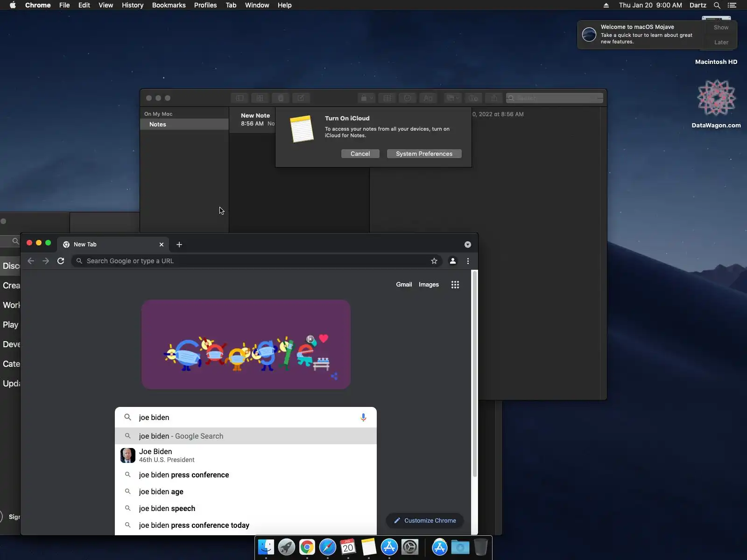Go back using Chrome's back arrow
This screenshot has width=747, height=560.
[x=31, y=261]
